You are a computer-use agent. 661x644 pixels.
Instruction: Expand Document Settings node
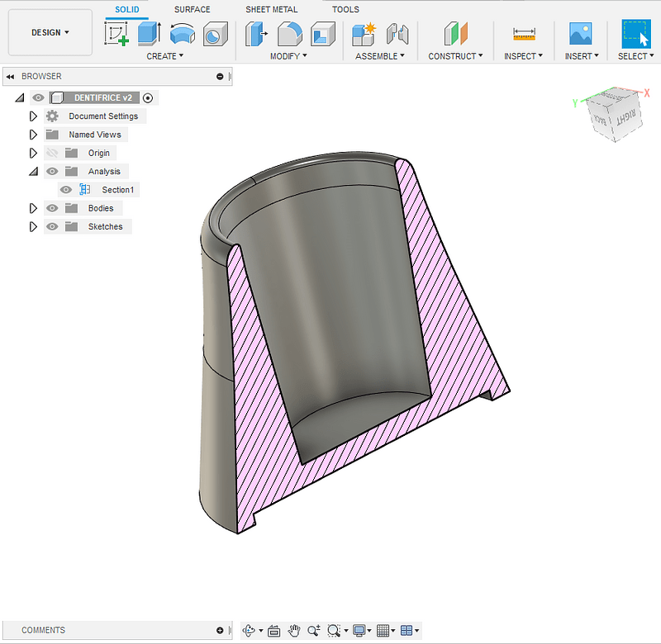click(33, 116)
